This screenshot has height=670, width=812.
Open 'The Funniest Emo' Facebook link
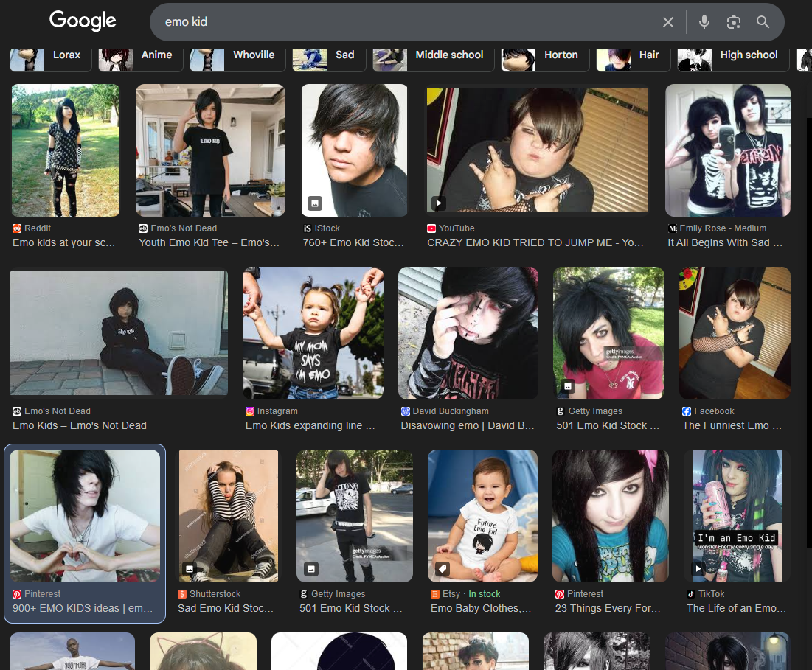(732, 425)
